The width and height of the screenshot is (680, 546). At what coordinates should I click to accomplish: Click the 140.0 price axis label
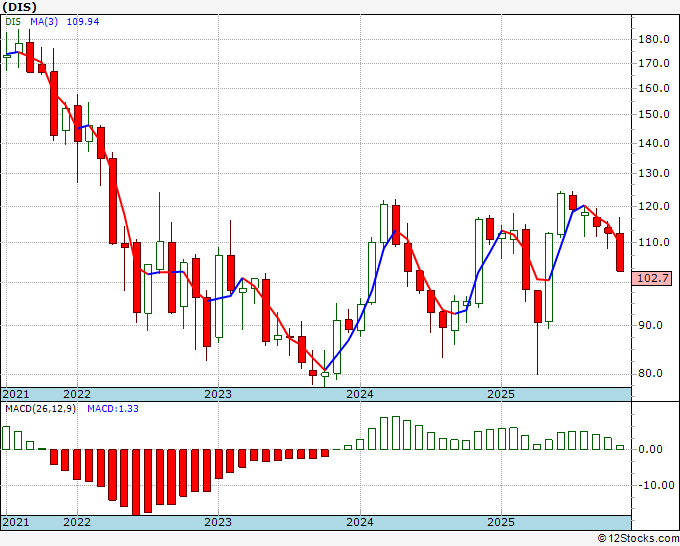pos(654,143)
